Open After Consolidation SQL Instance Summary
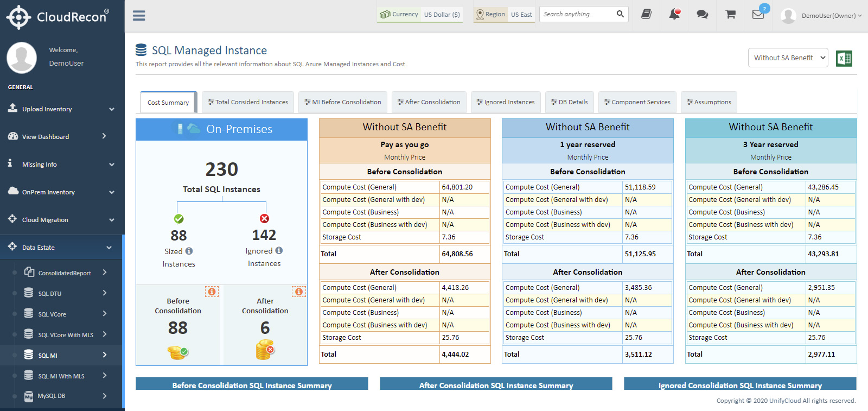The image size is (868, 411). click(x=496, y=384)
